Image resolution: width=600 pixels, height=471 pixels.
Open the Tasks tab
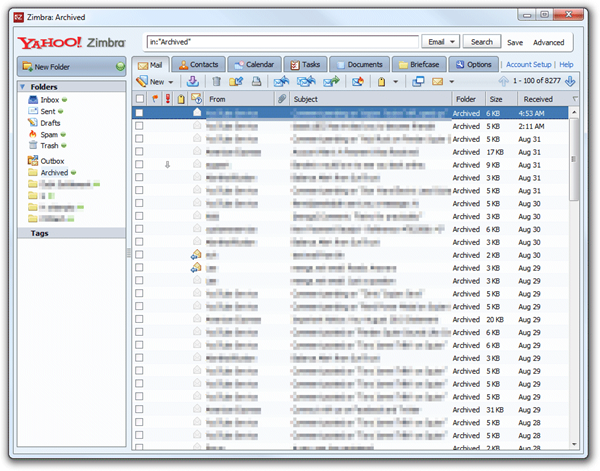tap(305, 64)
